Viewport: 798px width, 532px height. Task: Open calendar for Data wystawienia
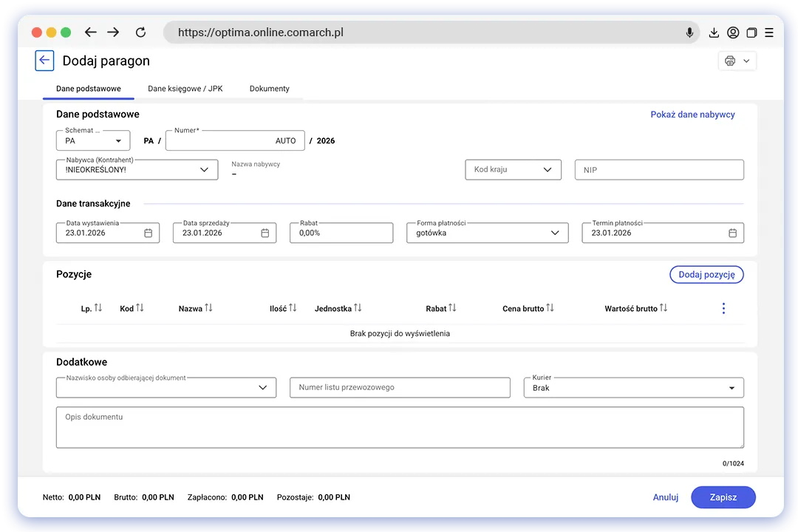(148, 233)
